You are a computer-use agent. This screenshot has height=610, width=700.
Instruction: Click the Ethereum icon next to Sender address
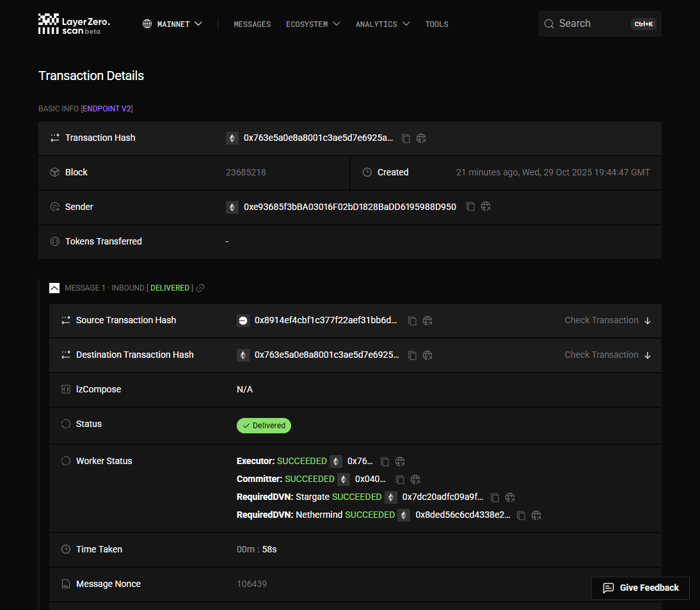pyautogui.click(x=232, y=206)
